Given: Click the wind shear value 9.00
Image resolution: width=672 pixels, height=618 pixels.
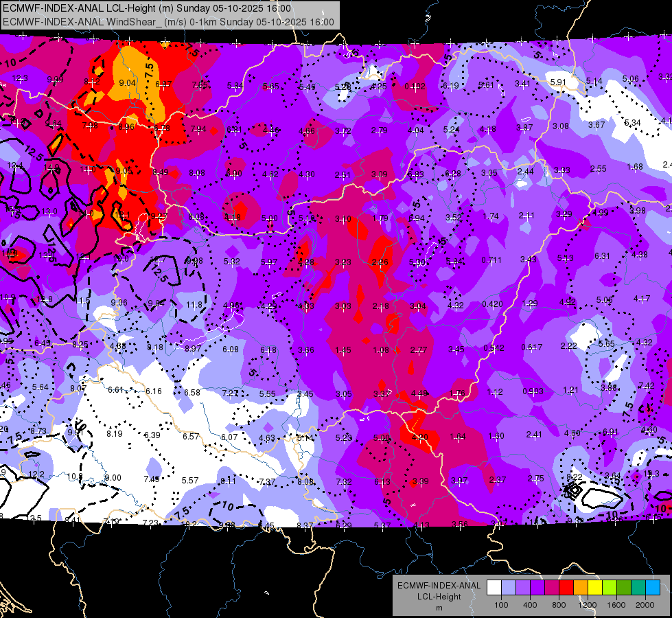Looking at the screenshot, I should click(113, 477).
